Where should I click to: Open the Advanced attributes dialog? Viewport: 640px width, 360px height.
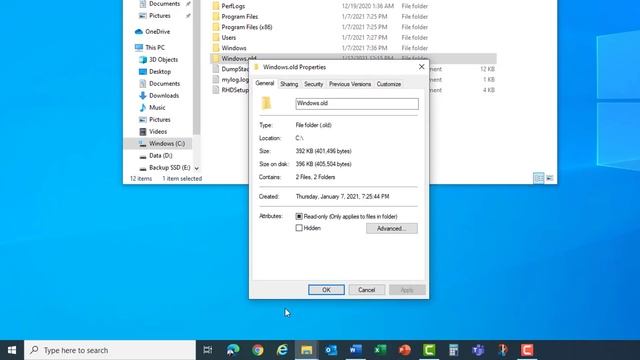(391, 228)
